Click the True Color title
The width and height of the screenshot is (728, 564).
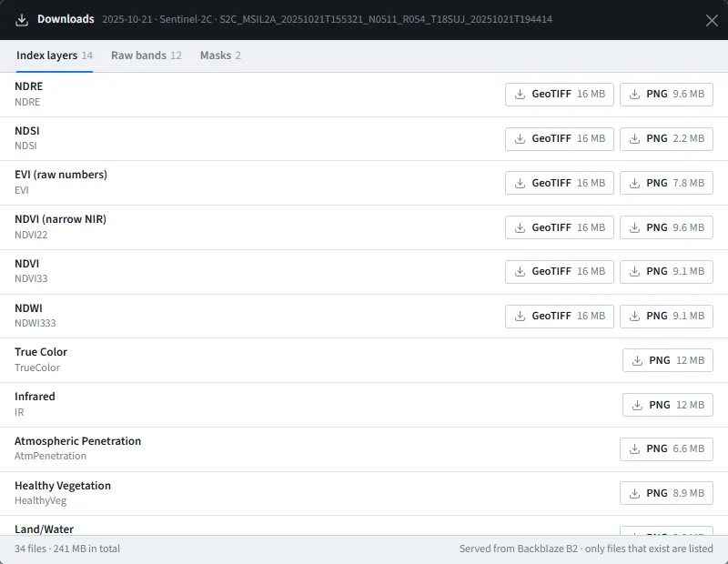[x=41, y=352]
